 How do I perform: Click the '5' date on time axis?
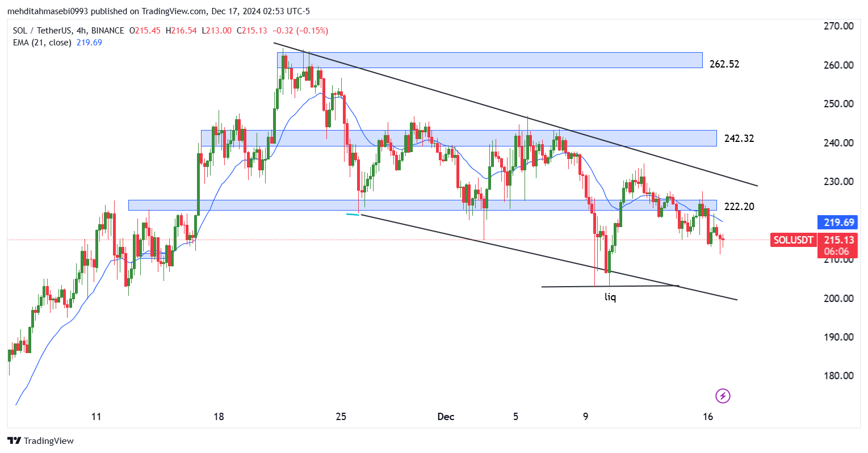pos(516,417)
